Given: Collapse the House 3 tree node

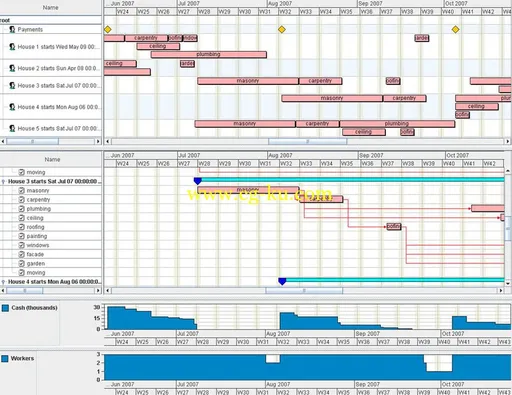Looking at the screenshot, I should [3, 182].
